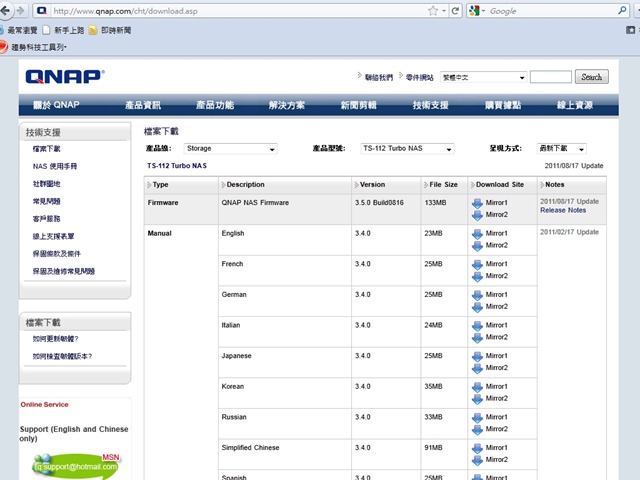Viewport: 640px width, 480px height.
Task: Download Korean manual Mirror1 arrow icon
Action: tap(477, 387)
